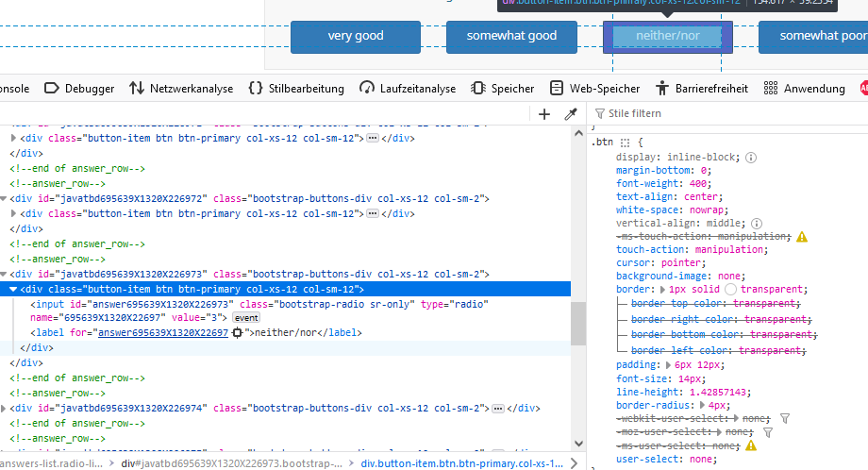Click the div.button-item breadcrumb at the bottom
The image size is (868, 470).
click(x=462, y=463)
